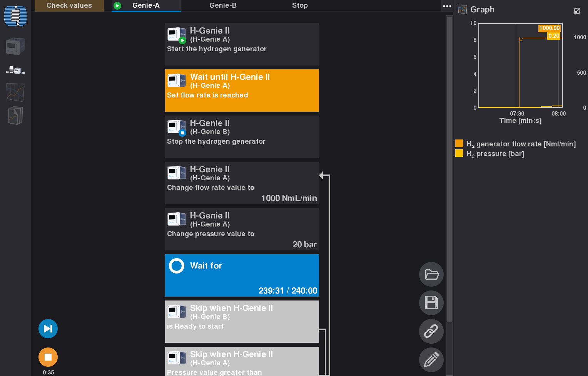Select the Genie-A tab
Image resolution: width=588 pixels, height=376 pixels.
pos(146,6)
